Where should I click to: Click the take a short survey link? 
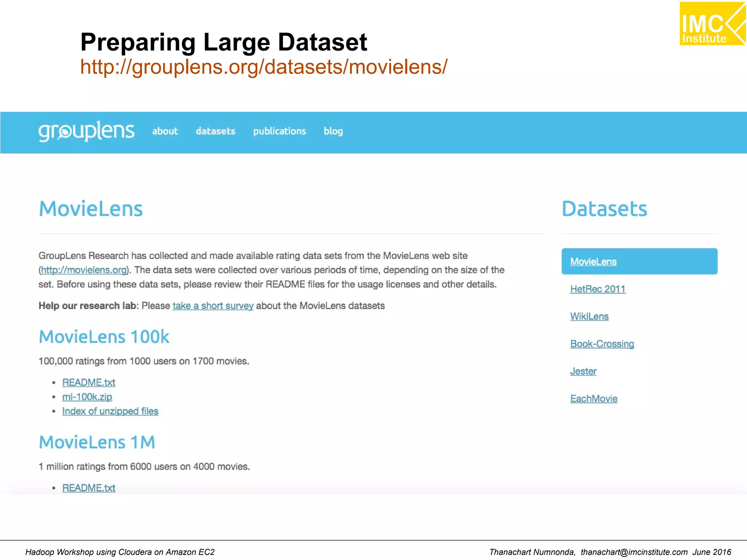click(x=213, y=306)
